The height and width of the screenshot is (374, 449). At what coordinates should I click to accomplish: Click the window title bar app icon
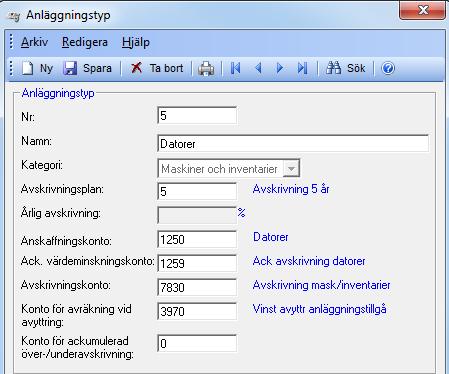[x=14, y=16]
